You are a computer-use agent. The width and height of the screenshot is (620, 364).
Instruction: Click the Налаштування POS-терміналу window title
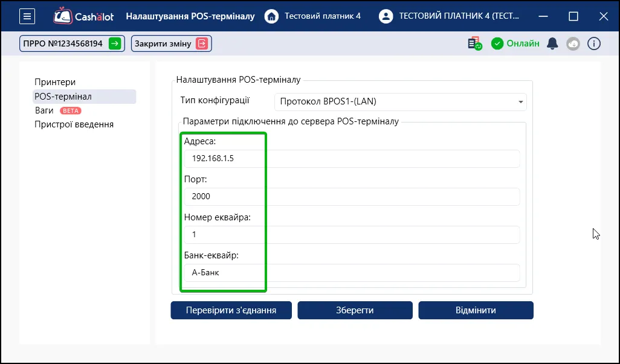tap(190, 16)
